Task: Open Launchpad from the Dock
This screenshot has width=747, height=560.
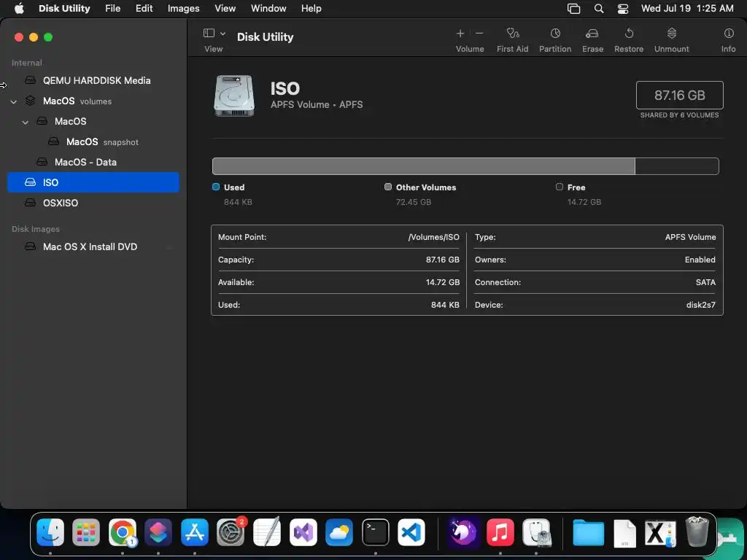Action: coord(86,532)
